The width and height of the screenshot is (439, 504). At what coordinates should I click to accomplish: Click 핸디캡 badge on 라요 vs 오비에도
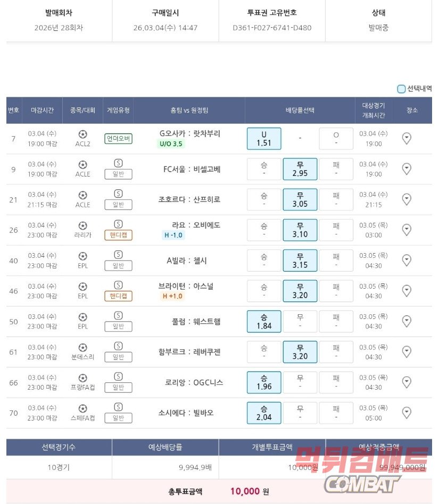click(x=118, y=235)
